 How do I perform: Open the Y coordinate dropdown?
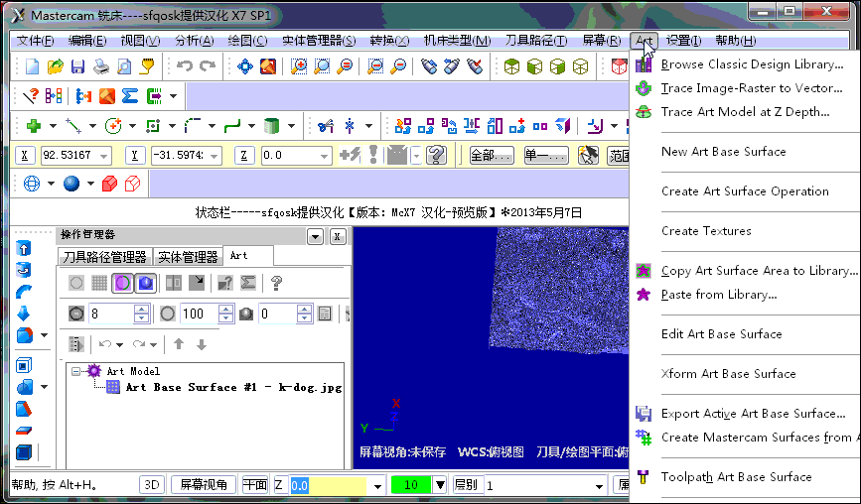[x=215, y=157]
